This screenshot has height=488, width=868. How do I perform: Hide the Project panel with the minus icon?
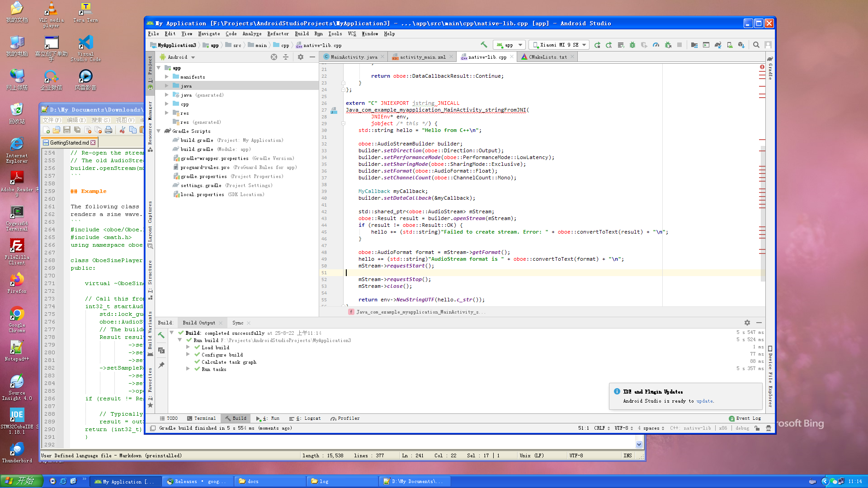(x=312, y=57)
